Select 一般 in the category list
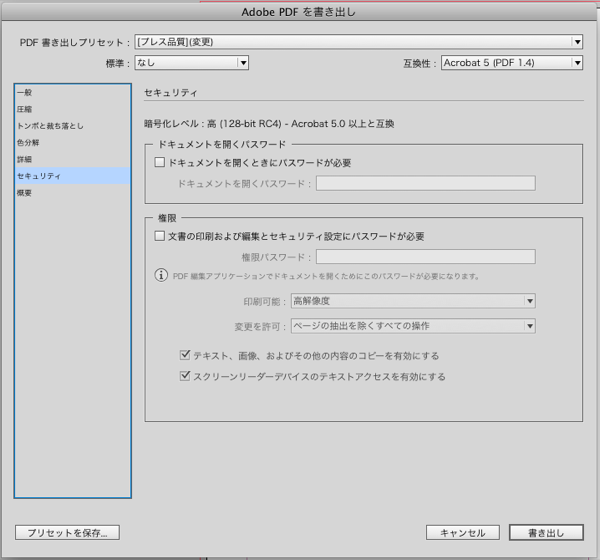The width and height of the screenshot is (600, 560). tap(24, 92)
